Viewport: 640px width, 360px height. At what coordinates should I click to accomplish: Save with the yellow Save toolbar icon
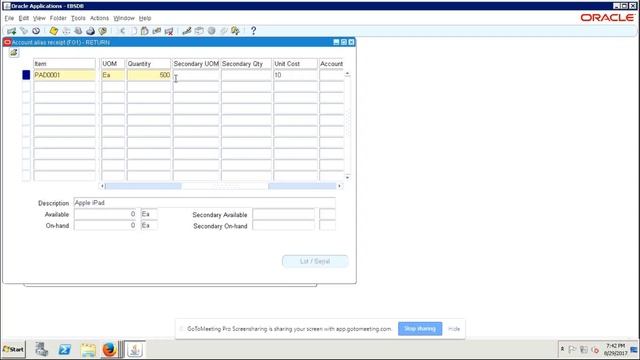(53, 31)
